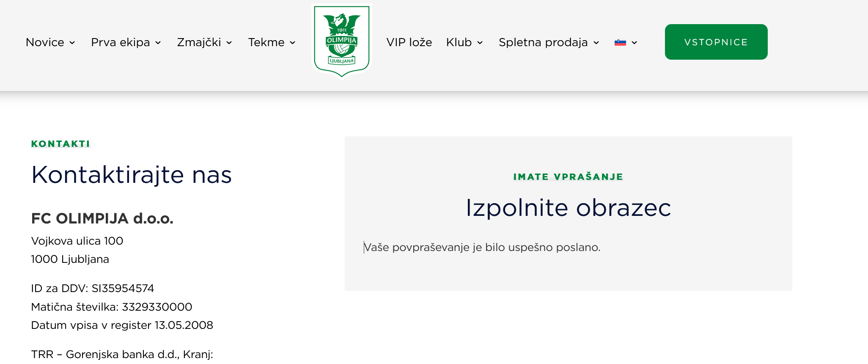Click the Olimpija Ljubljana club crest logo
The width and height of the screenshot is (868, 364).
tap(341, 41)
